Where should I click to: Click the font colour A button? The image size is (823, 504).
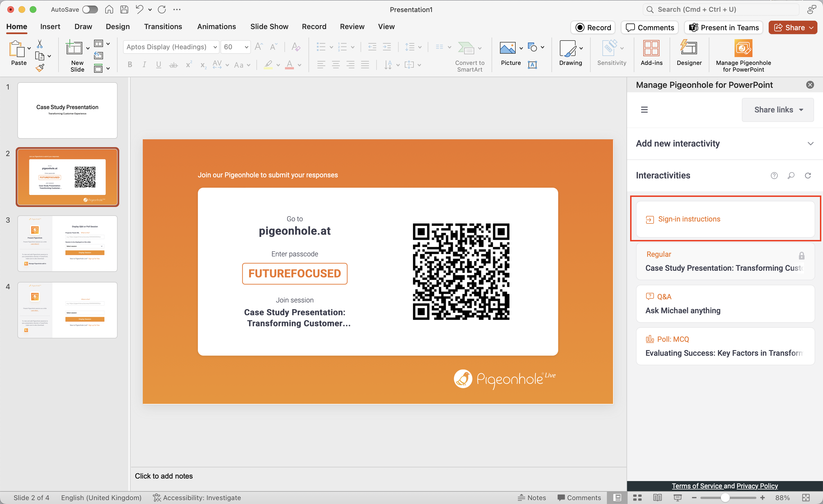coord(289,64)
